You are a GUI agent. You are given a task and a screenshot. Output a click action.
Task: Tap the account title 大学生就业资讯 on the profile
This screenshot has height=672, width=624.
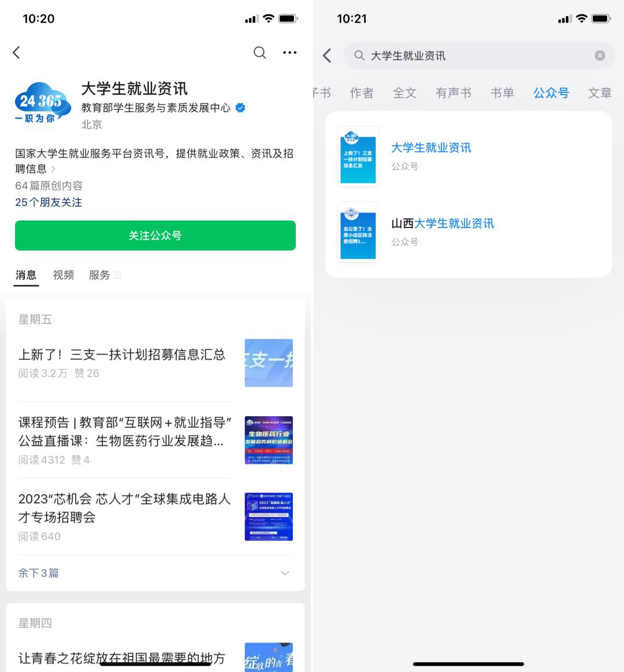click(x=134, y=89)
